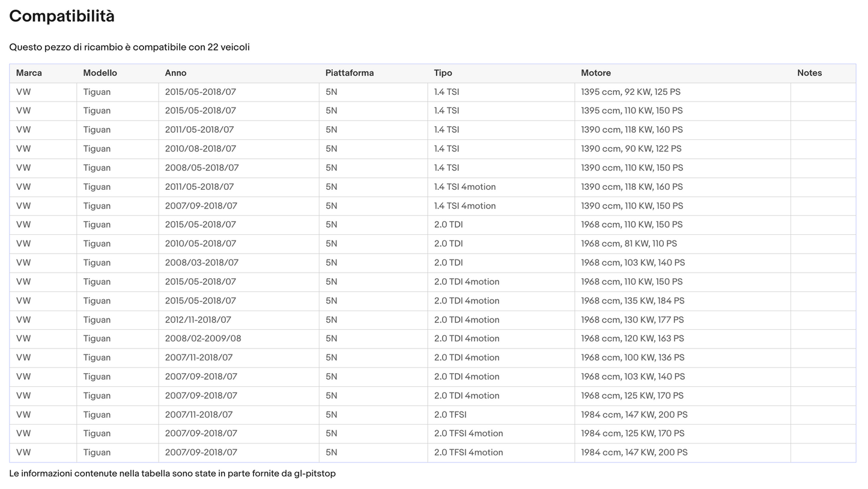Click the Modello column header
Image resolution: width=868 pixels, height=489 pixels.
click(x=100, y=73)
